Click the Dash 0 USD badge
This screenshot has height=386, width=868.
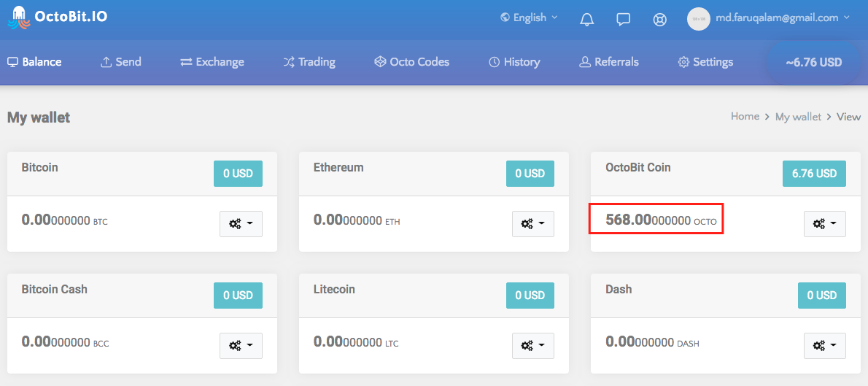pos(822,296)
